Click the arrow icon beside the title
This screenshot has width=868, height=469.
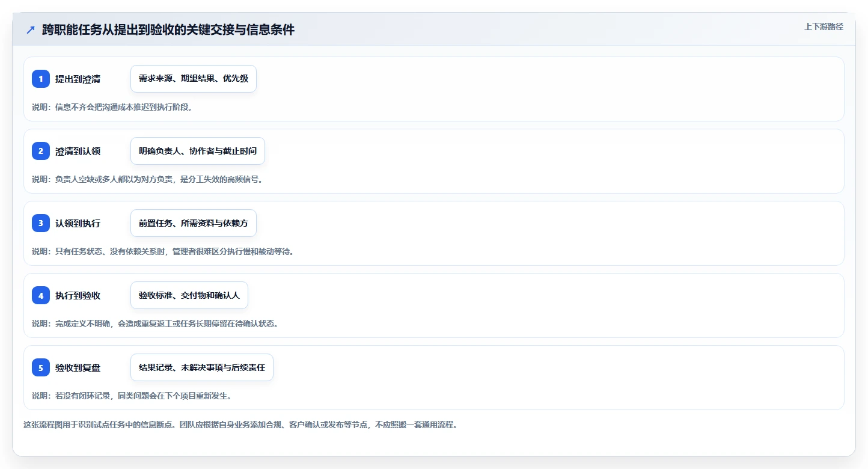point(31,30)
